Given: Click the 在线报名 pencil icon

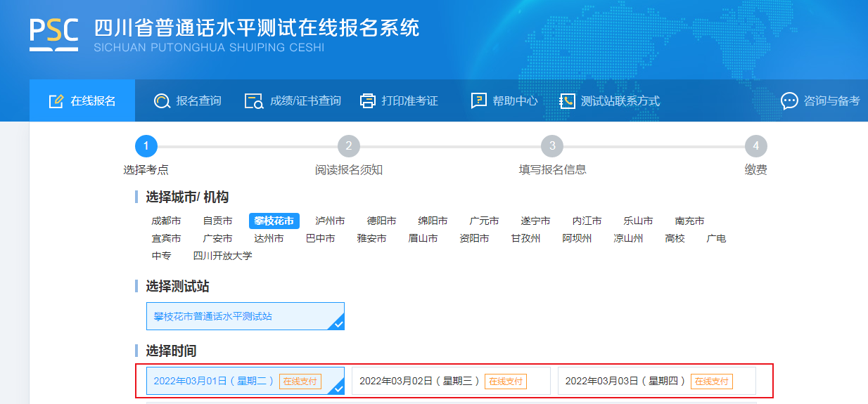Looking at the screenshot, I should coord(56,101).
